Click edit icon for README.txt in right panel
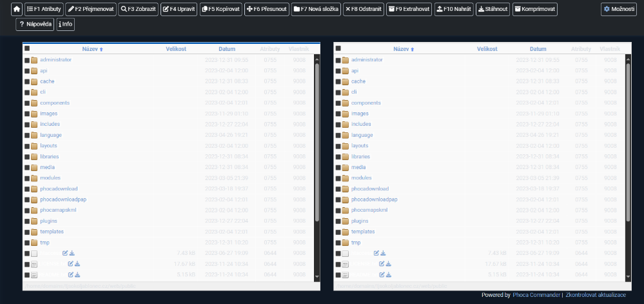Viewport: 644px width, 304px height. point(382,275)
